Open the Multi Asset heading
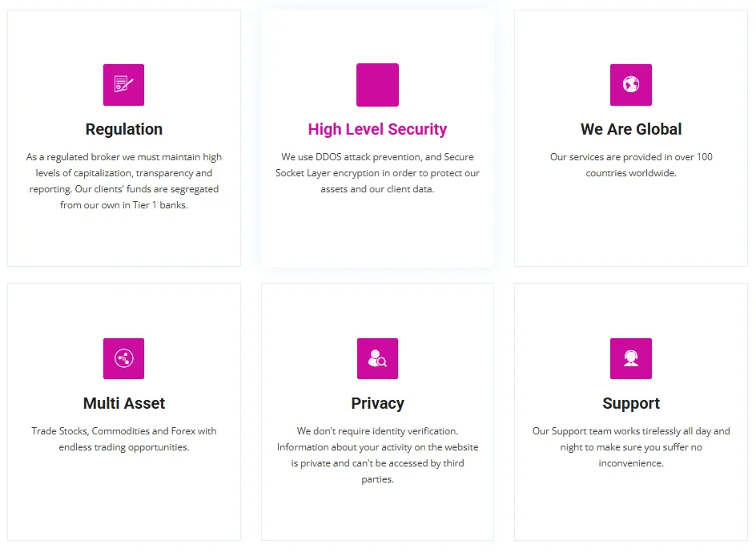Viewport: 756px width, 553px height. [x=124, y=403]
